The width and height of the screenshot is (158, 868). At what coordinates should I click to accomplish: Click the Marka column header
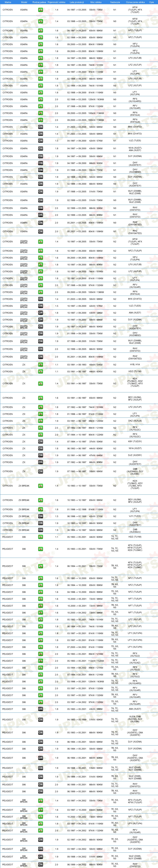[x=8, y=2]
